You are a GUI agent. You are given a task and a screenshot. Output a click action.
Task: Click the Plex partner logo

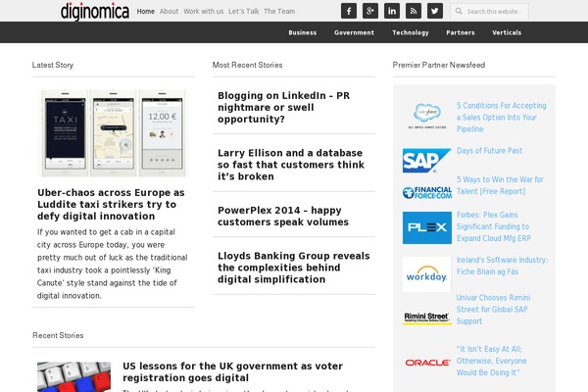[427, 227]
